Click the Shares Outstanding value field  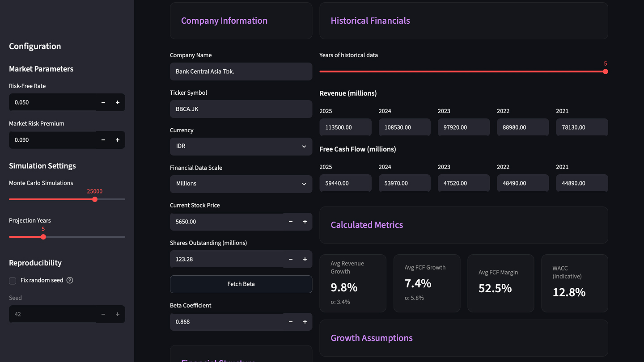coord(227,259)
